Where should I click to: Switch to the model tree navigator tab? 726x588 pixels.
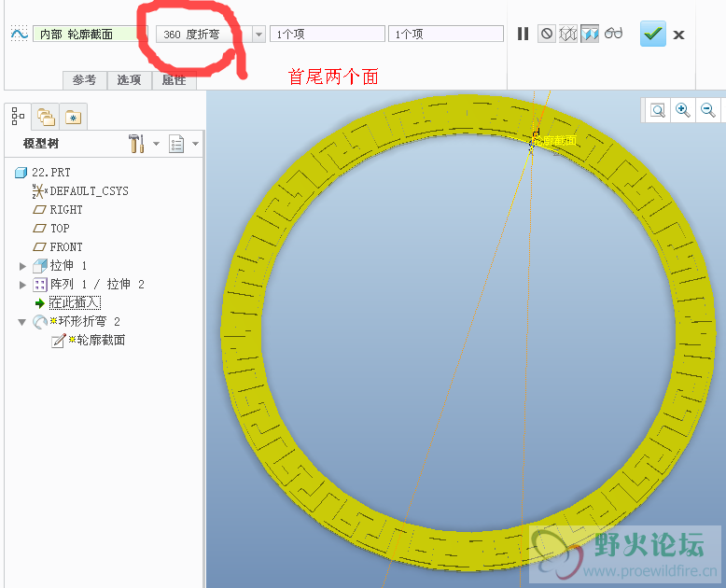(18, 117)
